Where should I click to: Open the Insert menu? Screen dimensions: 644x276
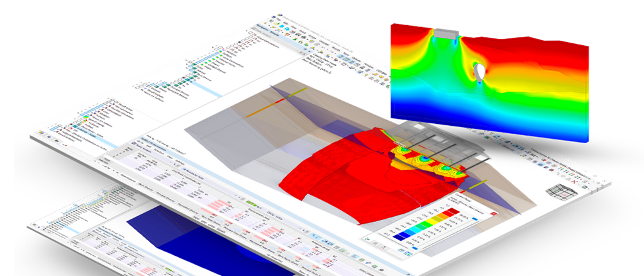coord(303,31)
